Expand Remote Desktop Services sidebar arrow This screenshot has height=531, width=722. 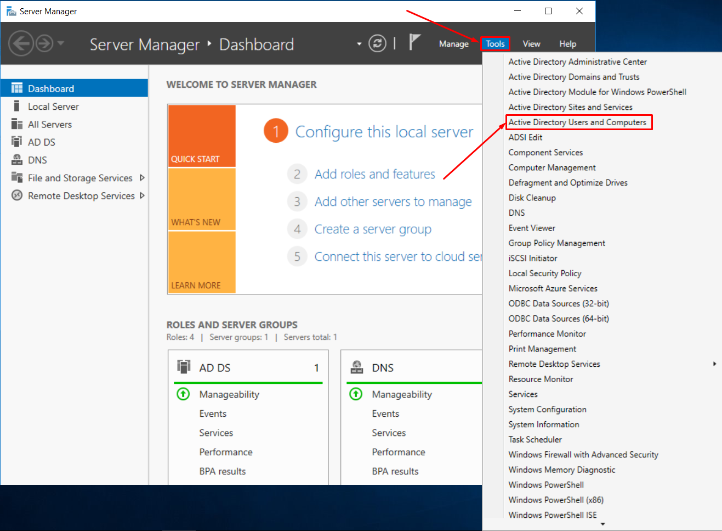tap(142, 195)
